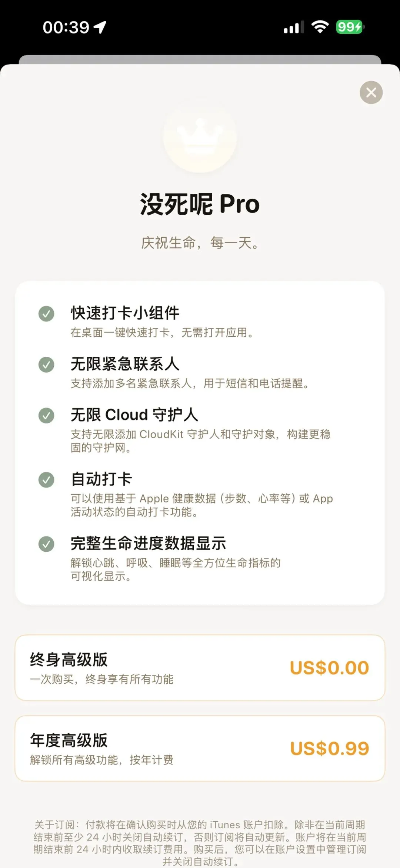Close the 没死呢 Pro purchase sheet
The image size is (400, 868).
pos(371,92)
